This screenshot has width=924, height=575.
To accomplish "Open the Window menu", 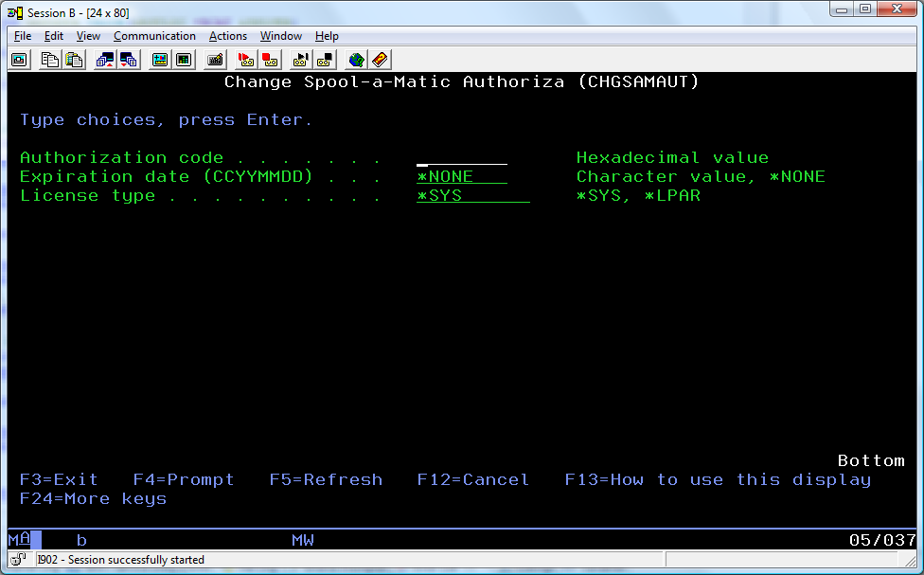I will pos(280,36).
